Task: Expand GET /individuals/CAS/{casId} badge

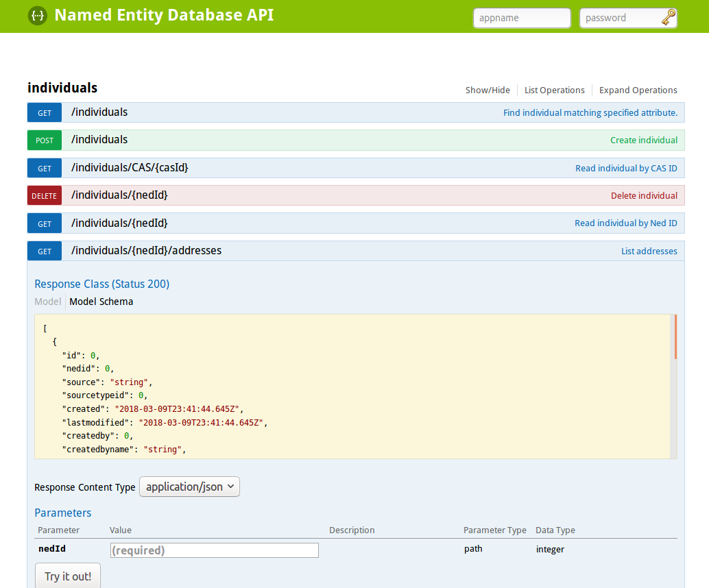Action: click(45, 168)
